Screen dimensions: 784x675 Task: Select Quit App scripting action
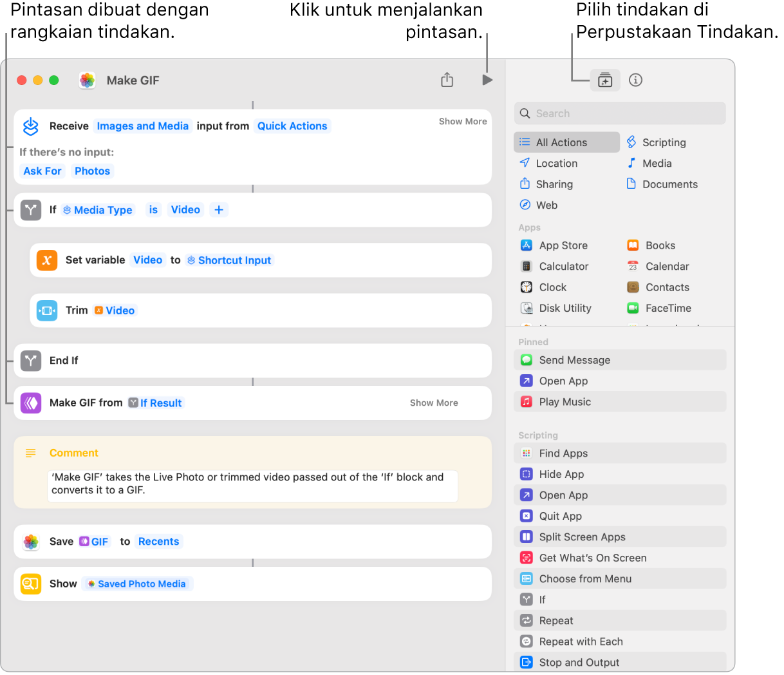click(621, 517)
